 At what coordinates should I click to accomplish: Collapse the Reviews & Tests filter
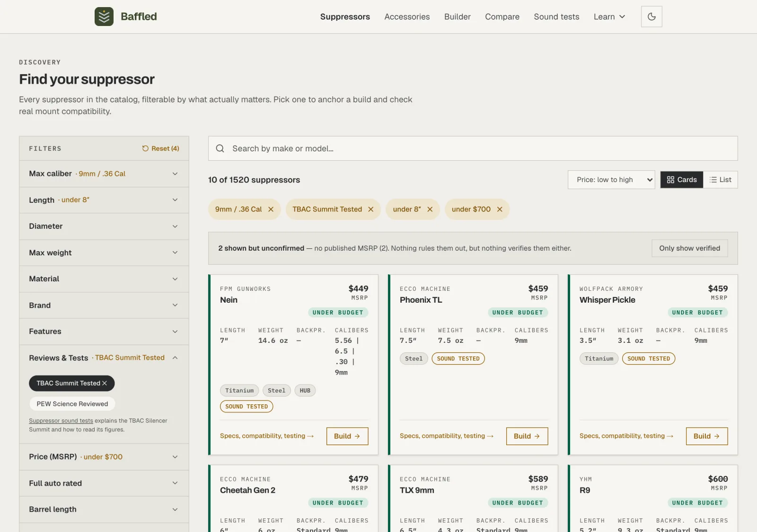pos(104,358)
